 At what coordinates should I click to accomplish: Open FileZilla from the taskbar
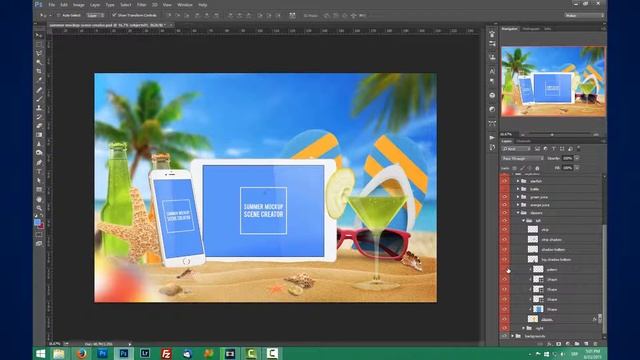point(166,353)
